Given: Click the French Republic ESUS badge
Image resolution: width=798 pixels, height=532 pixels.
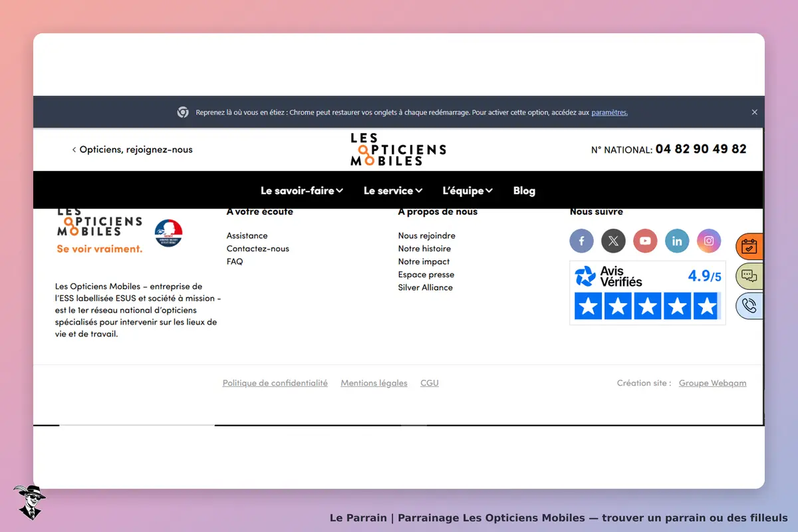Looking at the screenshot, I should pos(169,233).
